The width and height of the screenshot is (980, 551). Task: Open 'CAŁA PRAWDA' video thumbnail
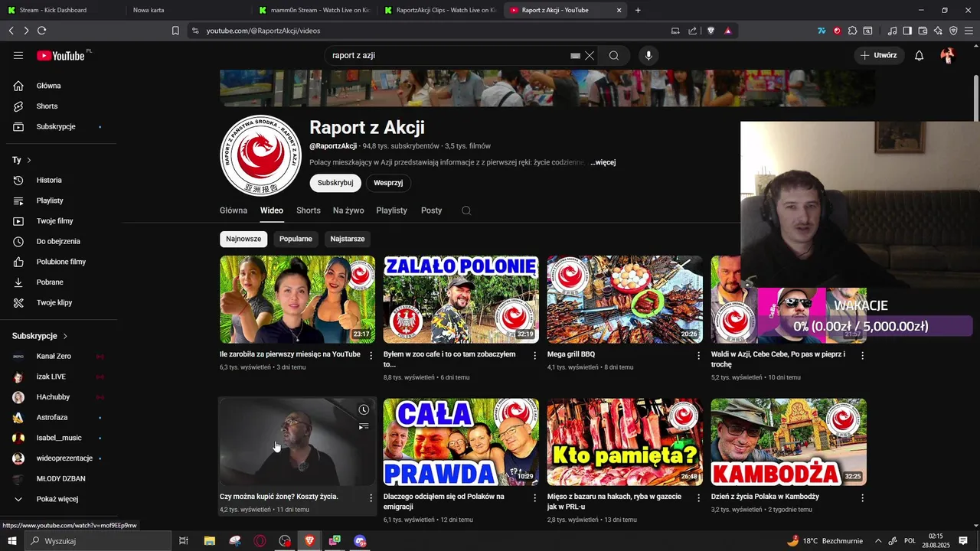(461, 442)
